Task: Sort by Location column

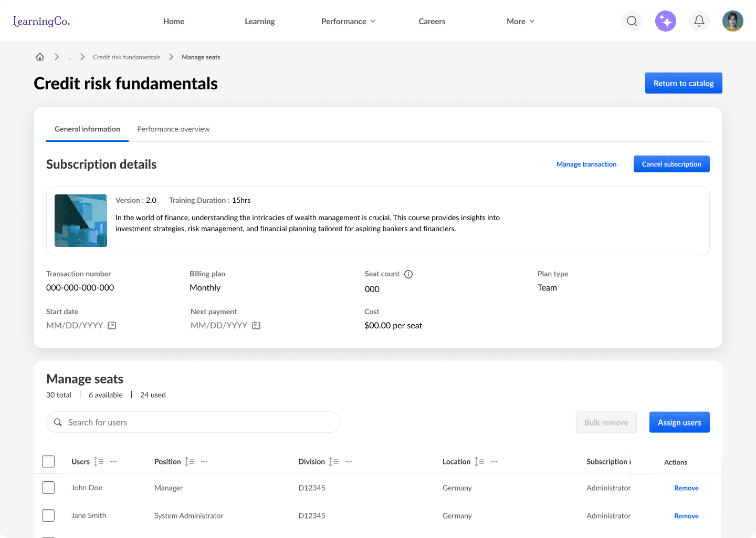Action: tap(479, 461)
